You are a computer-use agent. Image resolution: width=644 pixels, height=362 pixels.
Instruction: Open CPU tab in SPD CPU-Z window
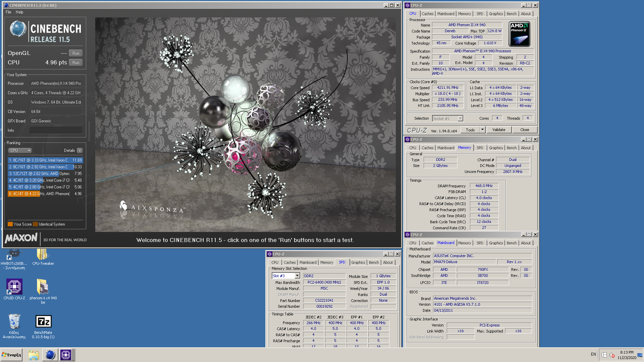pos(275,262)
